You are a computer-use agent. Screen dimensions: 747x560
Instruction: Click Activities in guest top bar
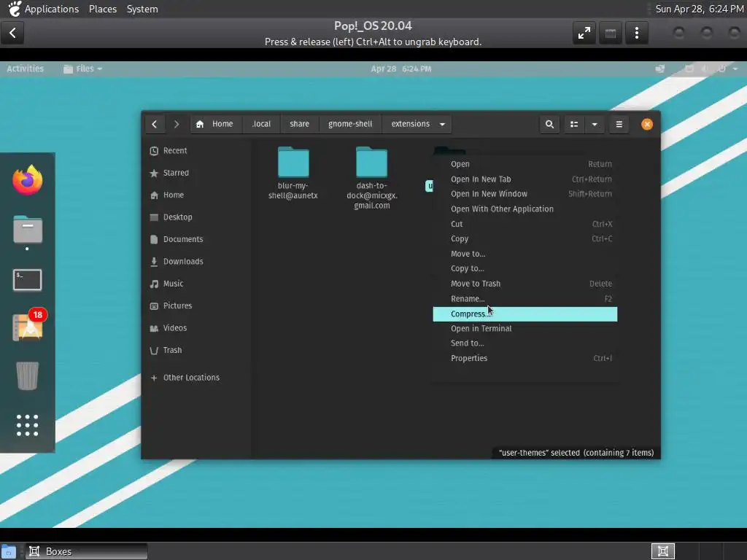(x=26, y=69)
